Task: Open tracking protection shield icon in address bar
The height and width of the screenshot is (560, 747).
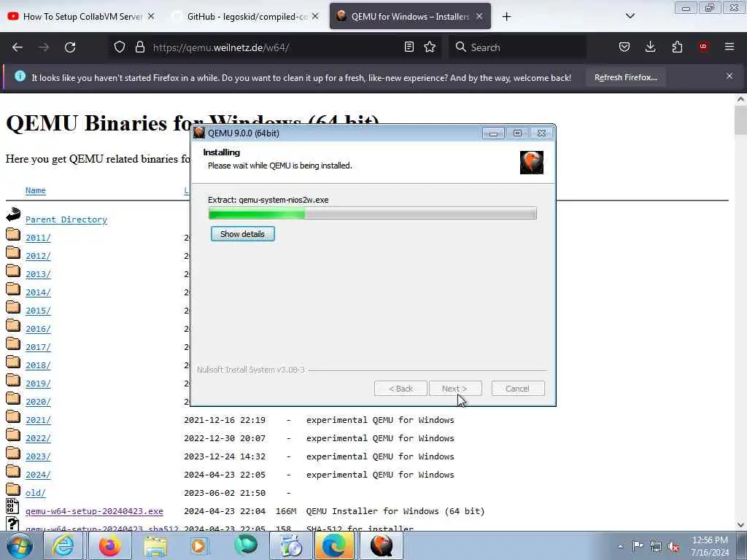Action: pyautogui.click(x=120, y=47)
